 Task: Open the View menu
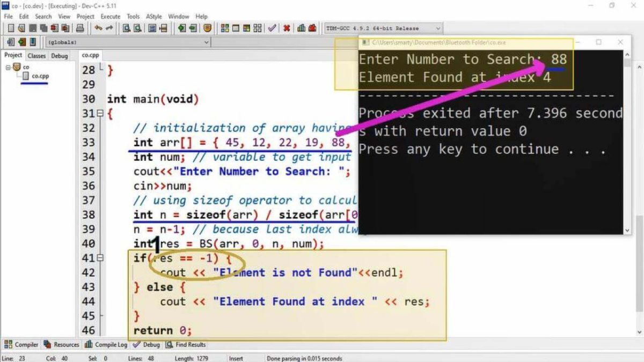pos(64,17)
